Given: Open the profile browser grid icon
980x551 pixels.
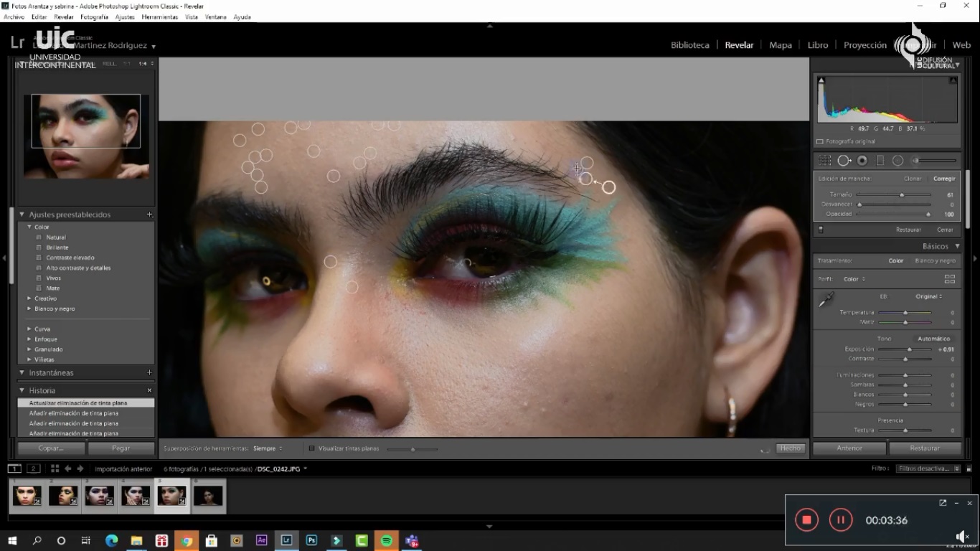Looking at the screenshot, I should (x=950, y=279).
